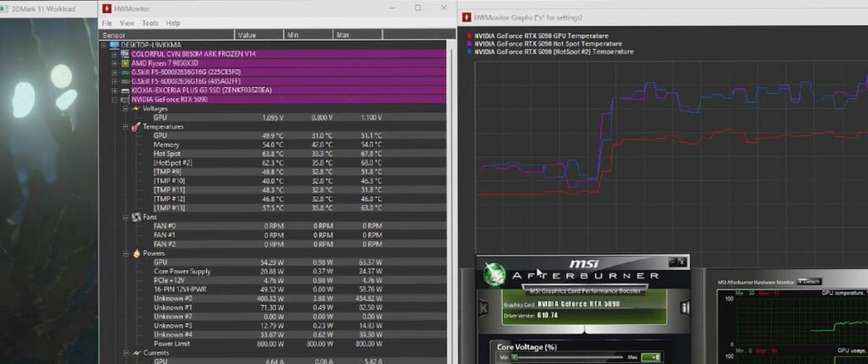Collapse the Currents section
This screenshot has height=364, width=868.
pyautogui.click(x=125, y=352)
